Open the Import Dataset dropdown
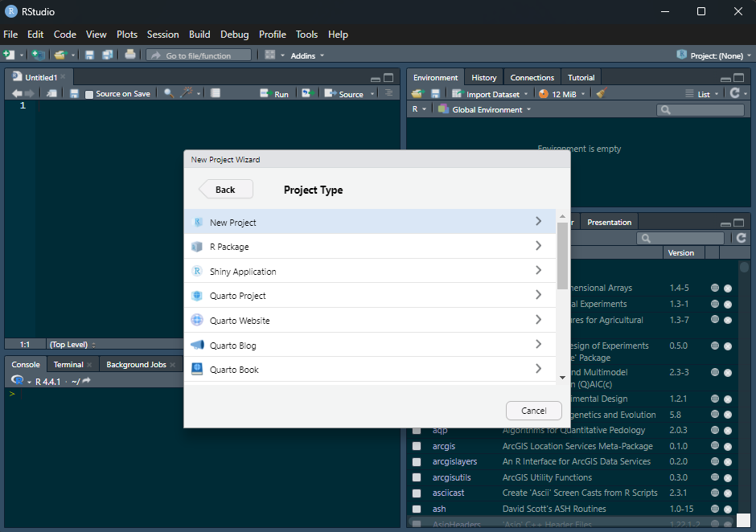 coord(492,94)
